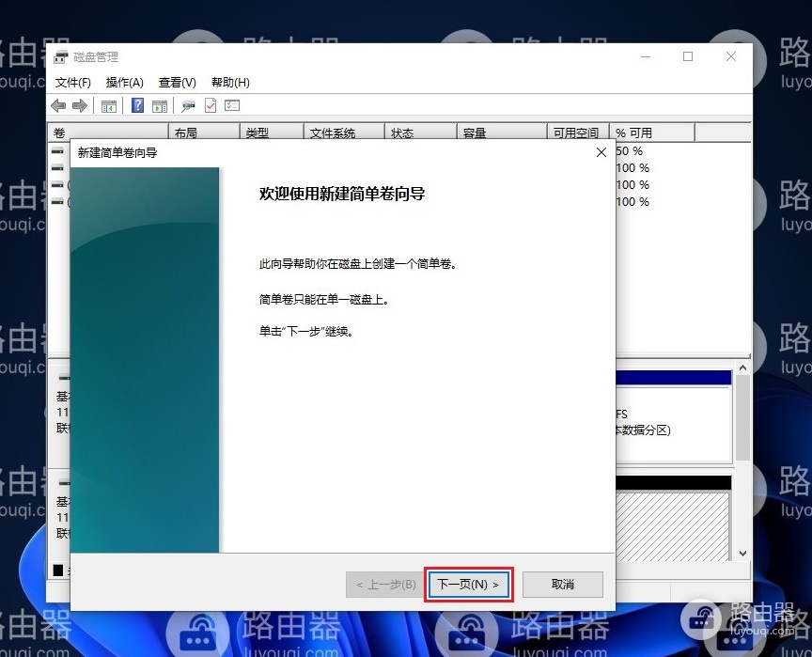Sort by the % 可用 column header
812x657 pixels.
(652, 133)
